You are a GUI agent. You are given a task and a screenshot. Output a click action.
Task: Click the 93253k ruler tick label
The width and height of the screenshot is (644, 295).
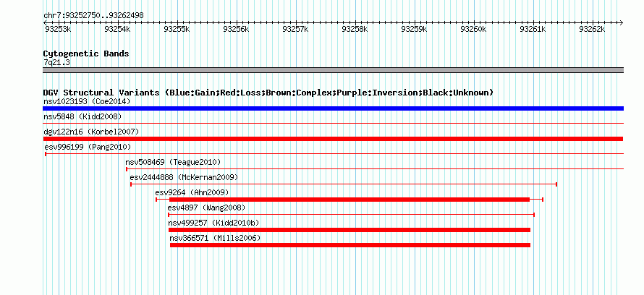click(59, 29)
